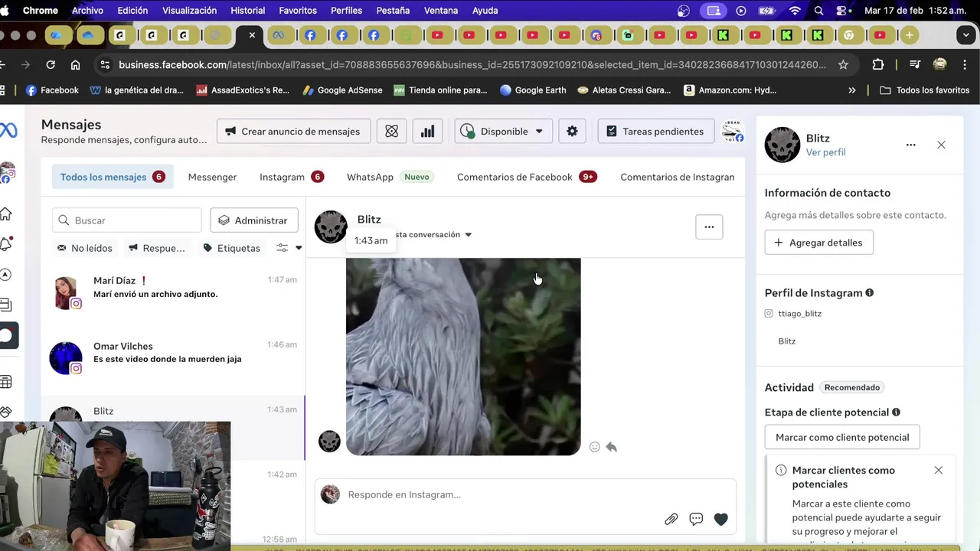Click Crear anuncio de mensajes button
Viewport: 980px width, 551px height.
pos(294,132)
